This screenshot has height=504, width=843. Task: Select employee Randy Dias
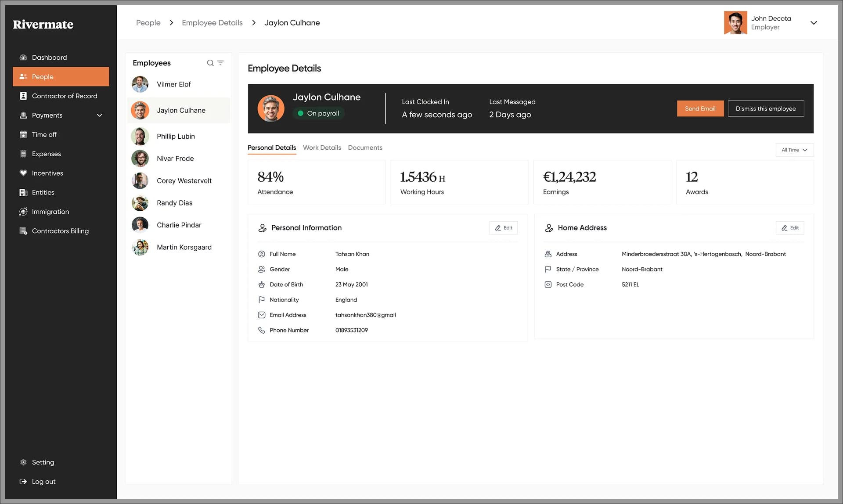(x=174, y=203)
